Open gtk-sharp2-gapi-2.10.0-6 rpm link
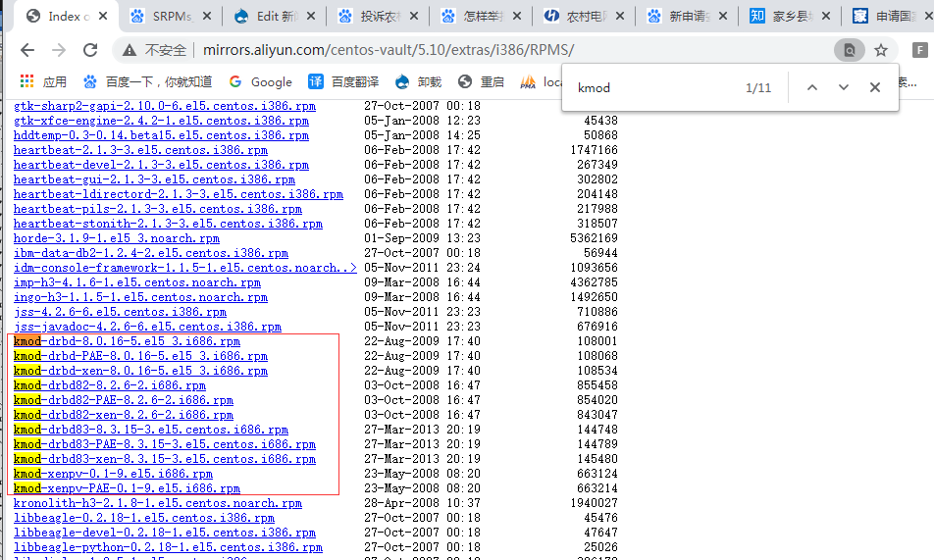 pyautogui.click(x=165, y=106)
